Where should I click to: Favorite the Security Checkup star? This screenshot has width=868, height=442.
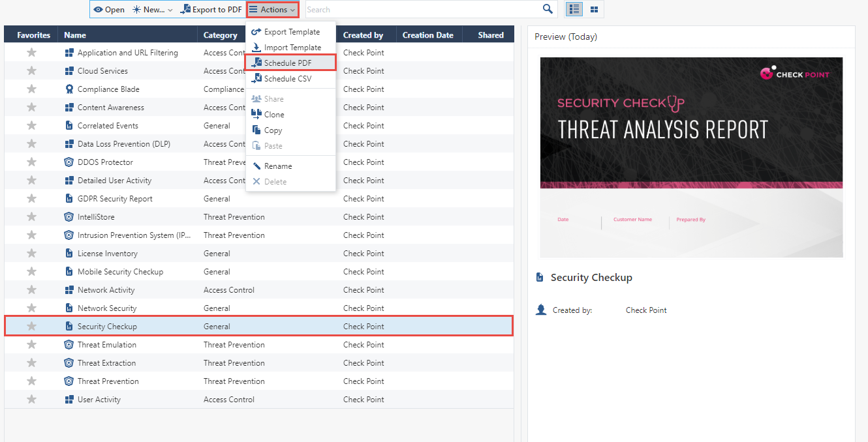[x=31, y=326]
